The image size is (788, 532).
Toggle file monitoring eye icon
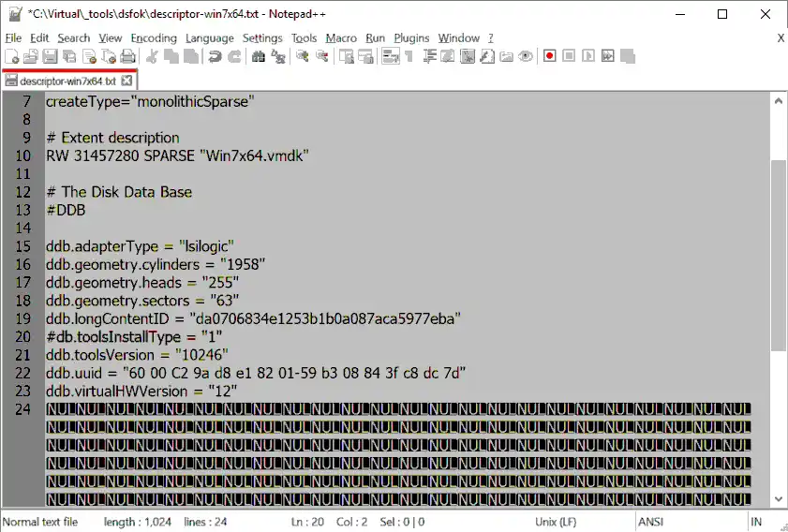[526, 56]
